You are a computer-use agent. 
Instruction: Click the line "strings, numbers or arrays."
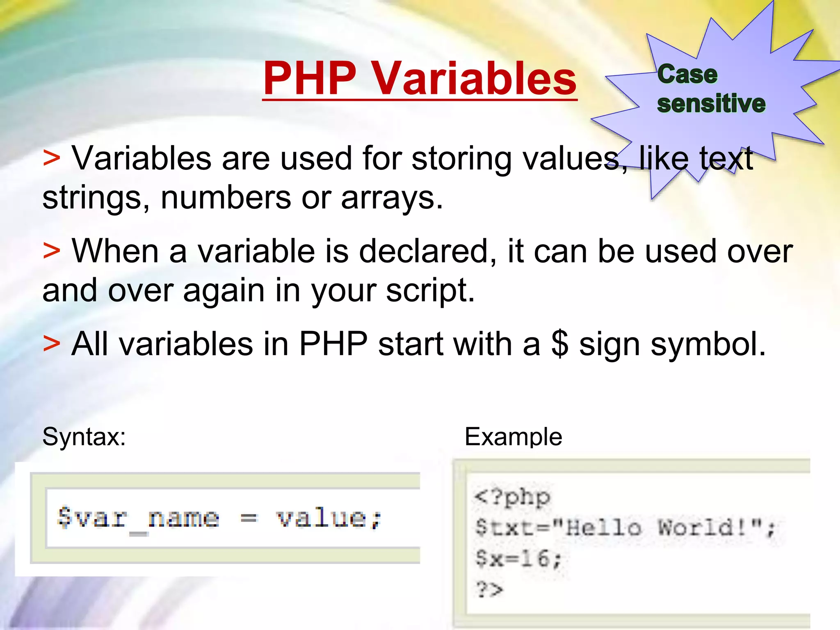pos(243,198)
